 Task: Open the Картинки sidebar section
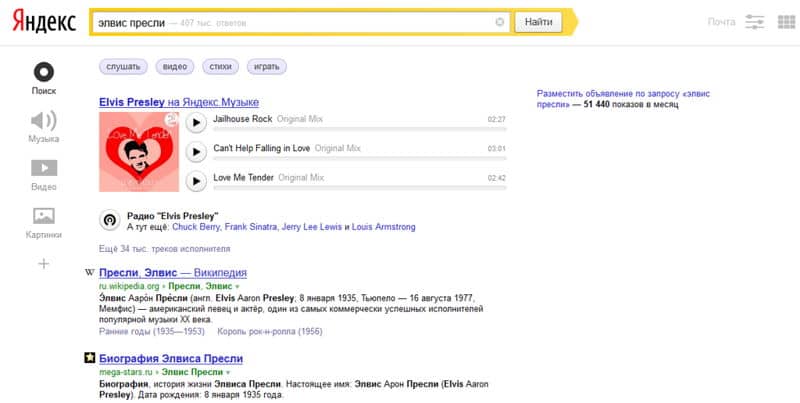point(43,219)
